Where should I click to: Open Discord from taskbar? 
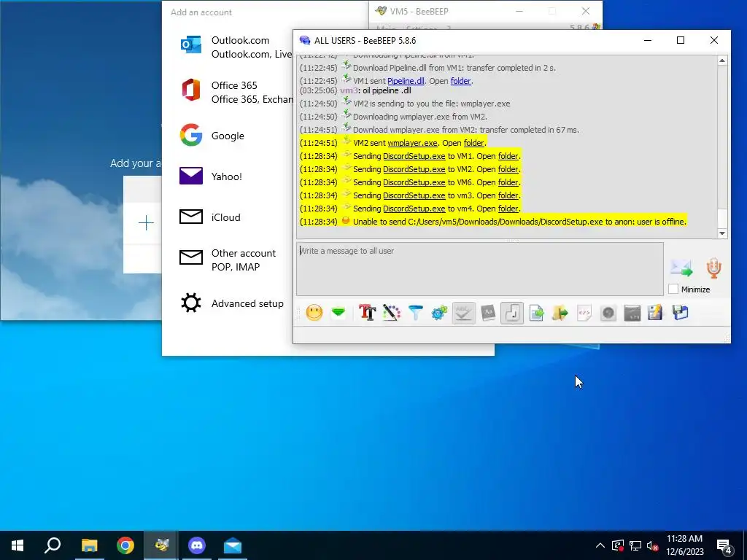(x=197, y=545)
